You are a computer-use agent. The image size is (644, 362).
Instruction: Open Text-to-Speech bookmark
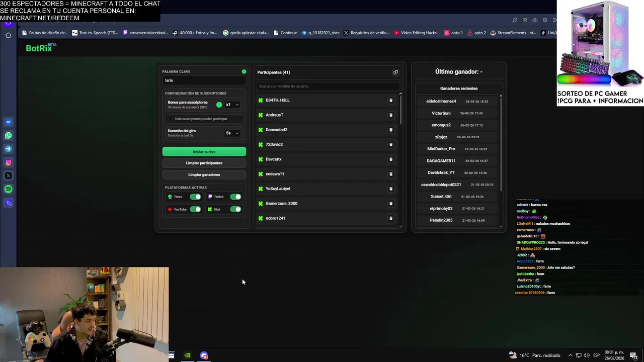pyautogui.click(x=95, y=33)
